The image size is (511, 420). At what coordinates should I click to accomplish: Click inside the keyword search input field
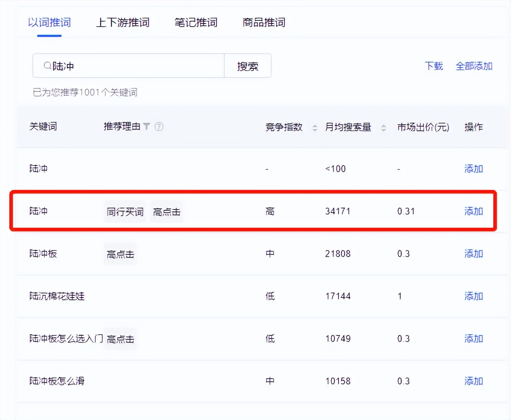tap(127, 66)
